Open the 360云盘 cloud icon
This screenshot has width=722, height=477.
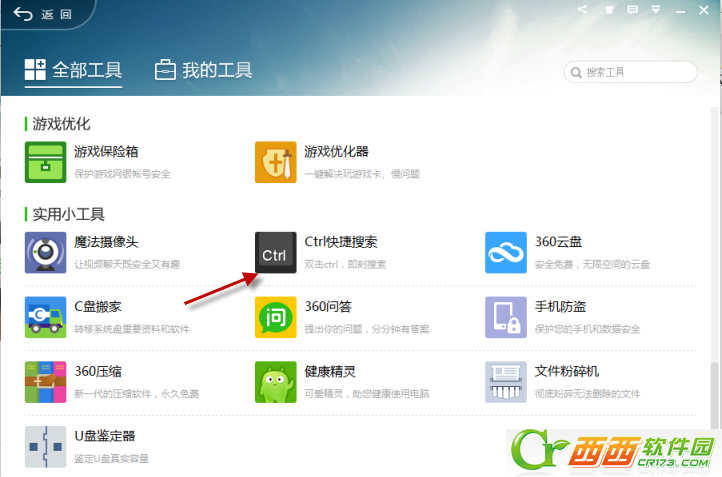[x=506, y=252]
